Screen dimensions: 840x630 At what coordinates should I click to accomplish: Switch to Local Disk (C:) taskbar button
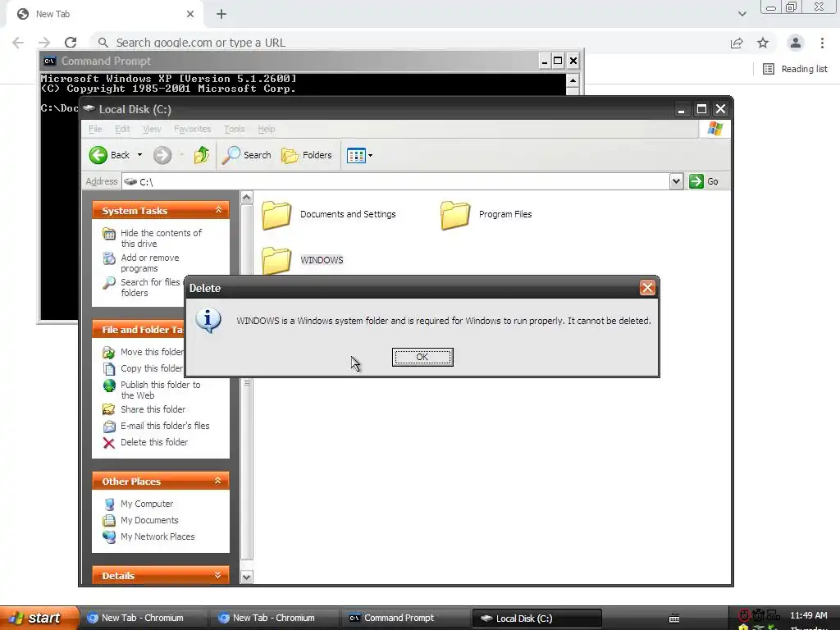[x=536, y=619]
